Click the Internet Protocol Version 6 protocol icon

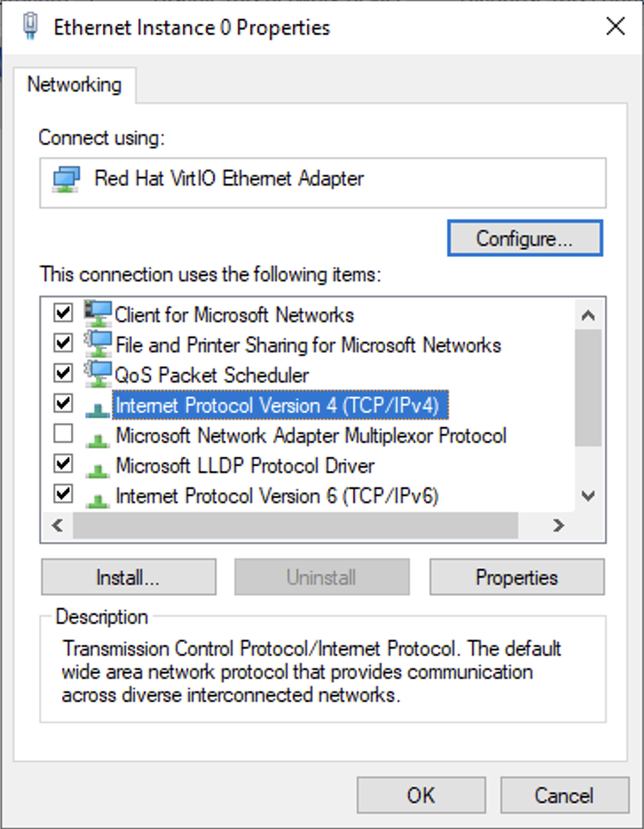click(99, 494)
